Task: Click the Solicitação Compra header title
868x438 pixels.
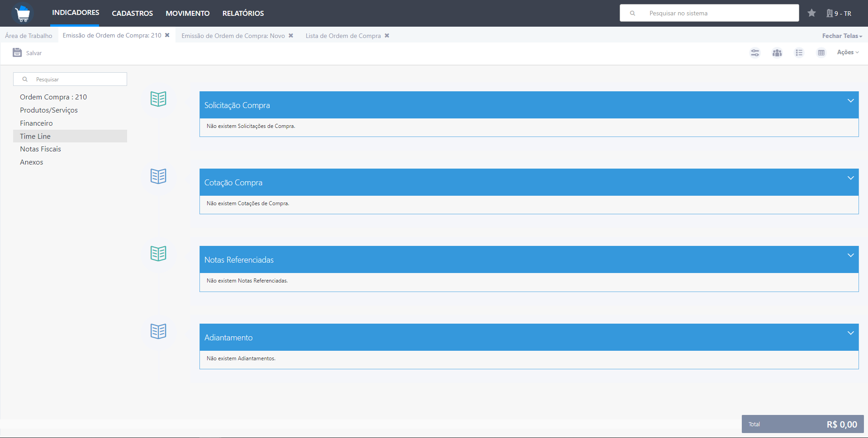Action: click(237, 105)
